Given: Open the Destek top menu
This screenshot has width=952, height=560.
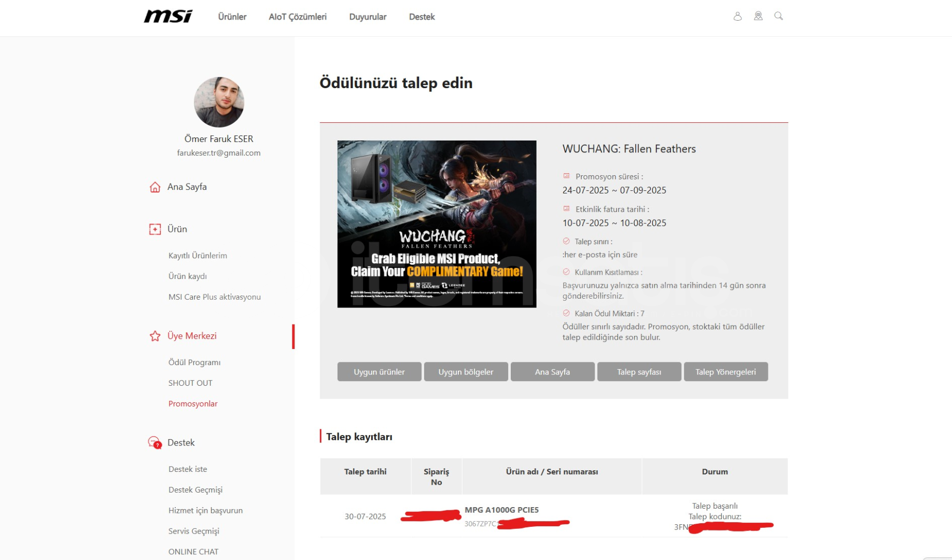Looking at the screenshot, I should pyautogui.click(x=422, y=17).
